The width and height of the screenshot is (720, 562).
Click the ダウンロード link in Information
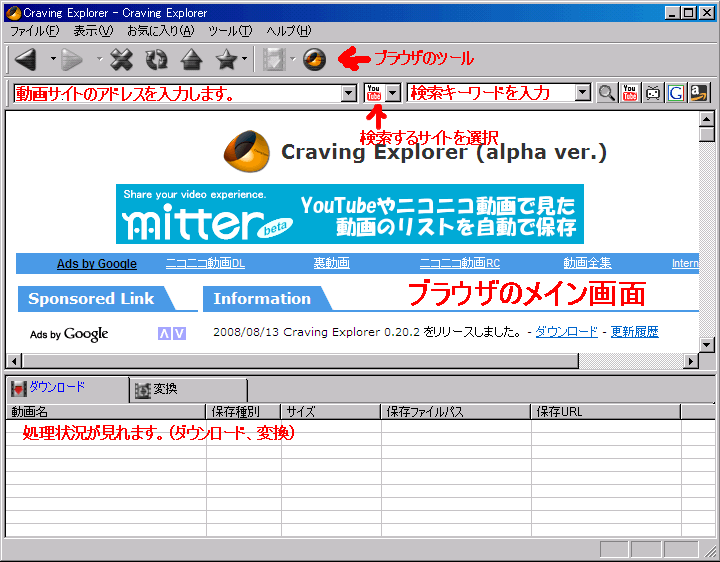click(x=567, y=332)
